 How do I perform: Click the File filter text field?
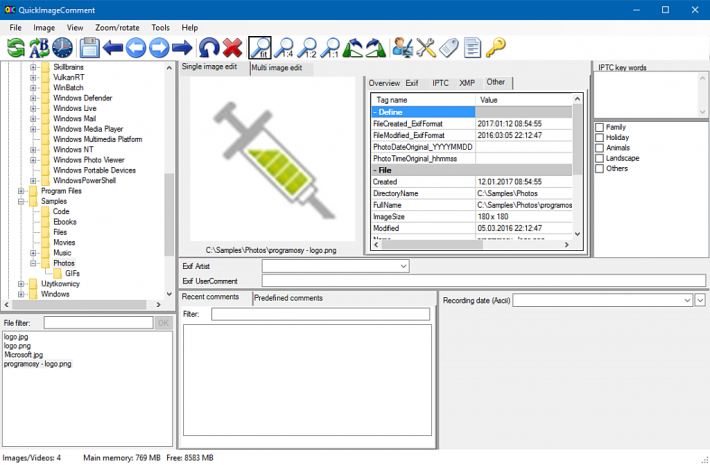[x=98, y=323]
